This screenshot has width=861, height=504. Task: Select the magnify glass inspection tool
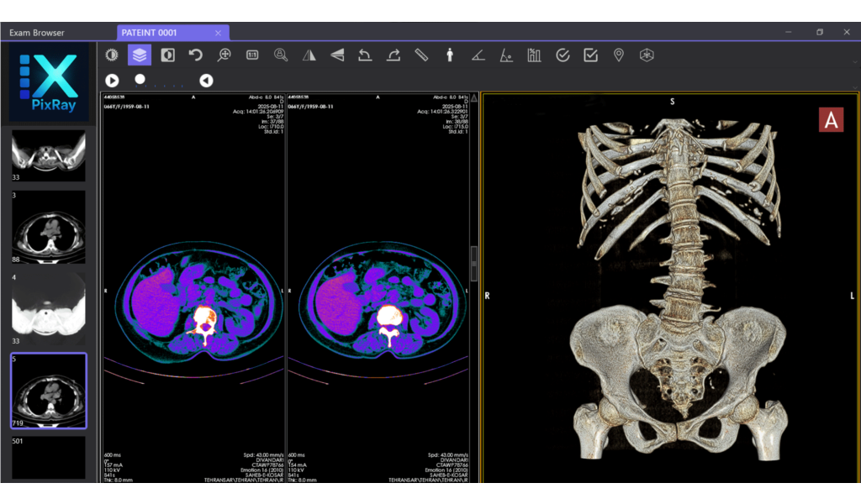pos(282,55)
